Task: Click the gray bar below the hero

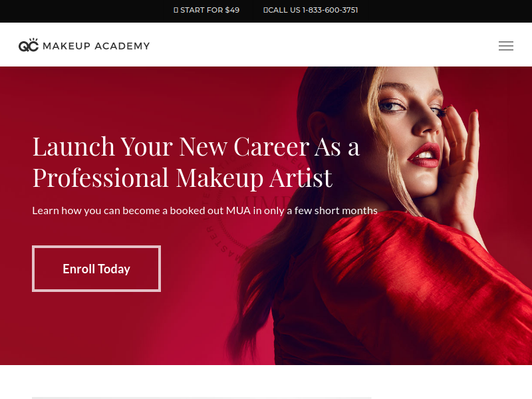Action: click(x=201, y=398)
